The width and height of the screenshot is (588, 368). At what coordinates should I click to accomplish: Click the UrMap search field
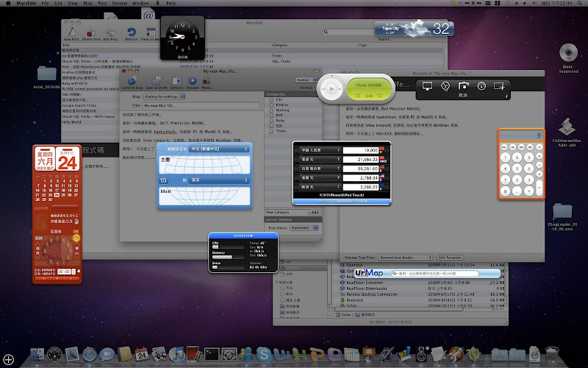[x=435, y=273]
